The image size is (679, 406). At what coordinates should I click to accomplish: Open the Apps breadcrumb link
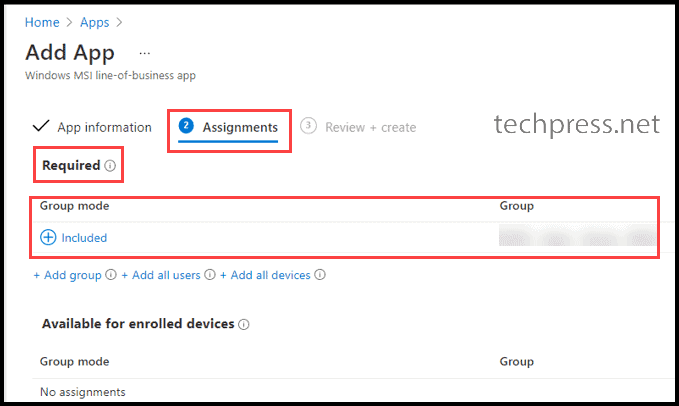(94, 23)
